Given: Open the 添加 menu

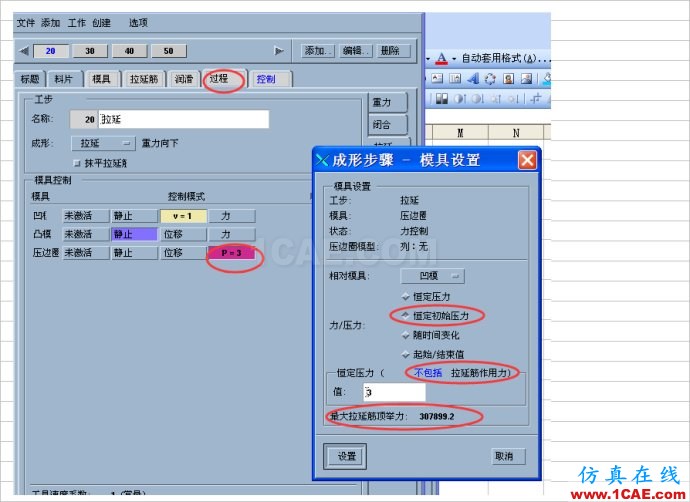Looking at the screenshot, I should 51,23.
